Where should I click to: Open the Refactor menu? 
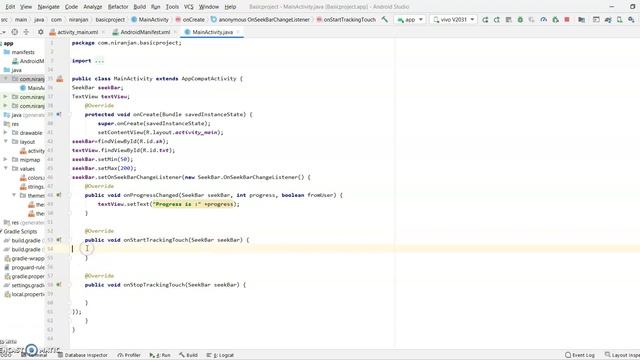[x=118, y=7]
